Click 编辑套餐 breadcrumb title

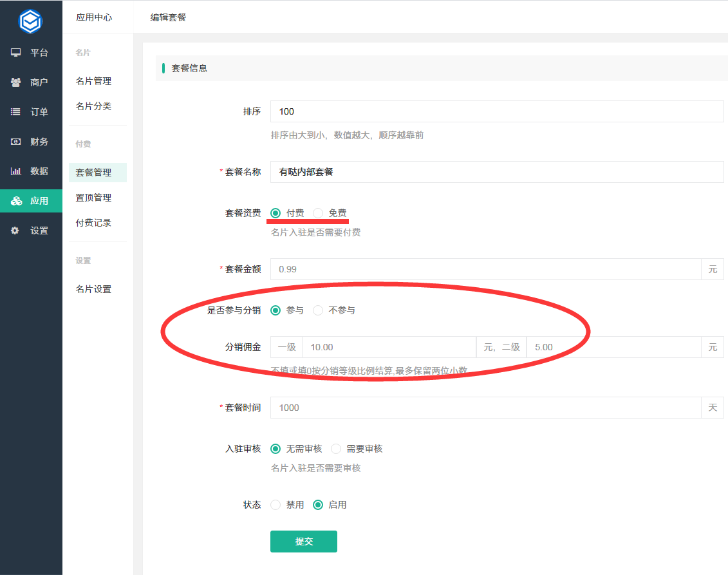(168, 17)
